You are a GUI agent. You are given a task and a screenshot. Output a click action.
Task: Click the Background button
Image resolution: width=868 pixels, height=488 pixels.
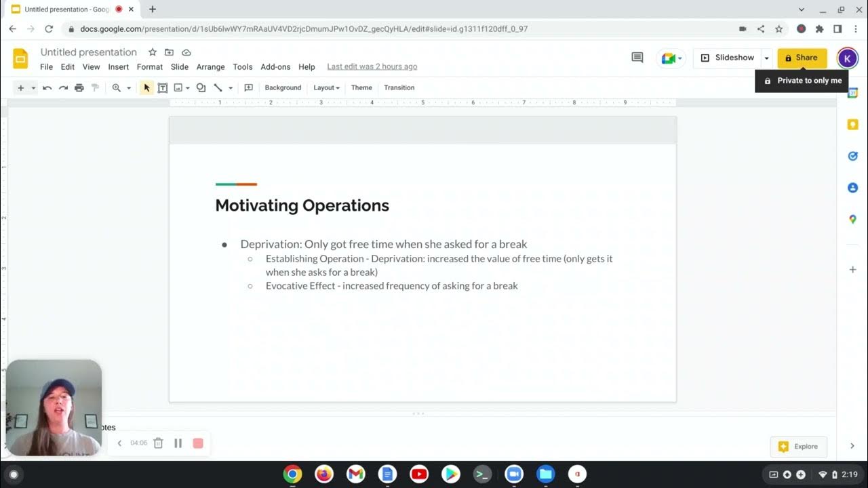tap(283, 87)
